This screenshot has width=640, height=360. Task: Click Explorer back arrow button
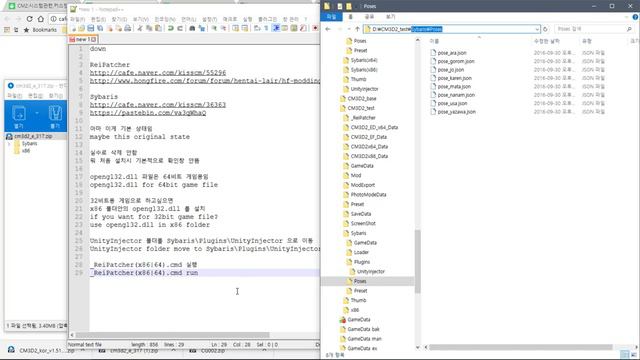point(328,29)
